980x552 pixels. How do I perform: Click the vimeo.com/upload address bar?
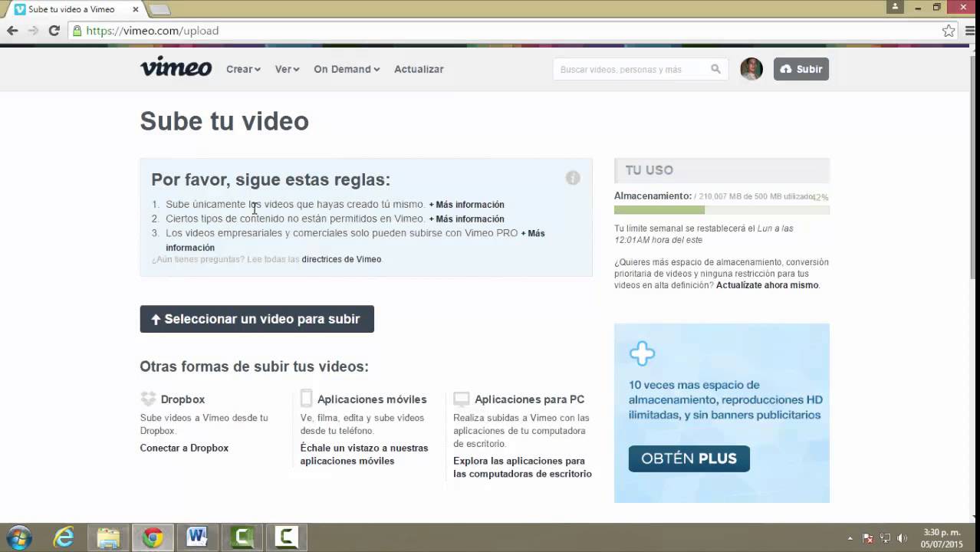pos(506,31)
